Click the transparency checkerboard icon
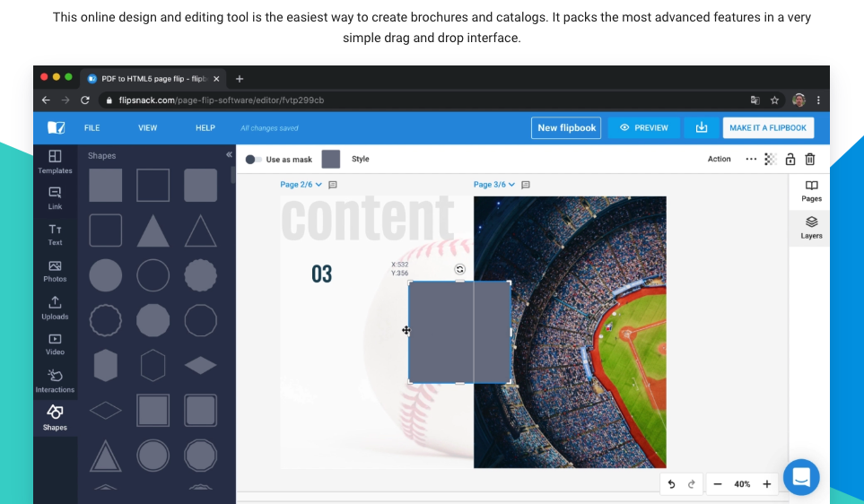Viewport: 864px width, 504px height. (770, 160)
